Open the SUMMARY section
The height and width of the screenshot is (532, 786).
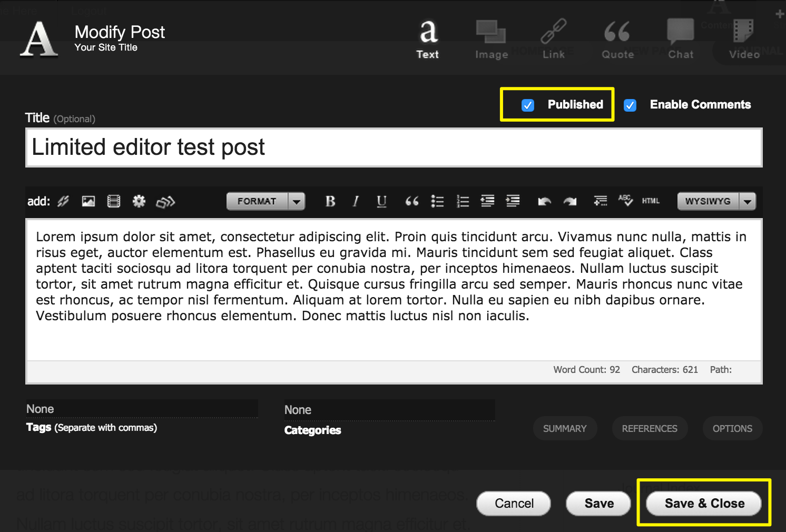tap(565, 429)
